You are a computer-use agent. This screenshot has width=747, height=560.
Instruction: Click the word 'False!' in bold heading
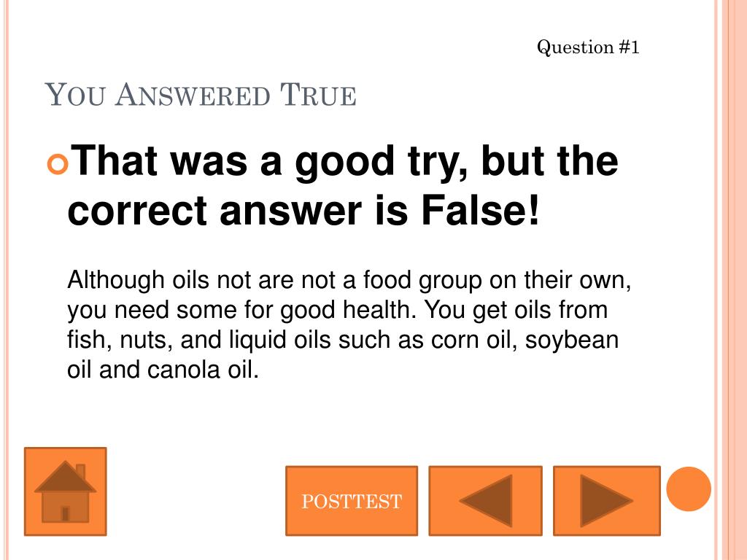click(480, 210)
